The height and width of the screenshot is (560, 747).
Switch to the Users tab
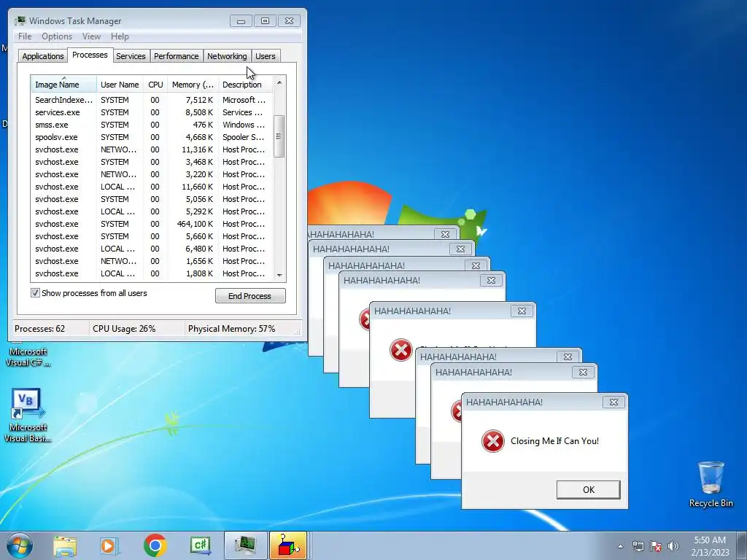(x=266, y=56)
